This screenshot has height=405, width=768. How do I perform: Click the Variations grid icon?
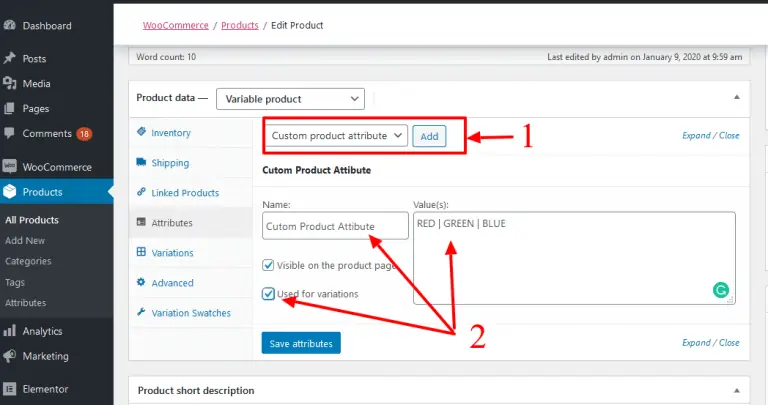142,252
